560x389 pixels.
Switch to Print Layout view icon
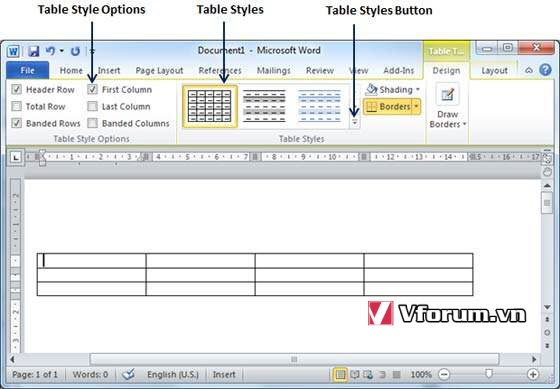[340, 374]
